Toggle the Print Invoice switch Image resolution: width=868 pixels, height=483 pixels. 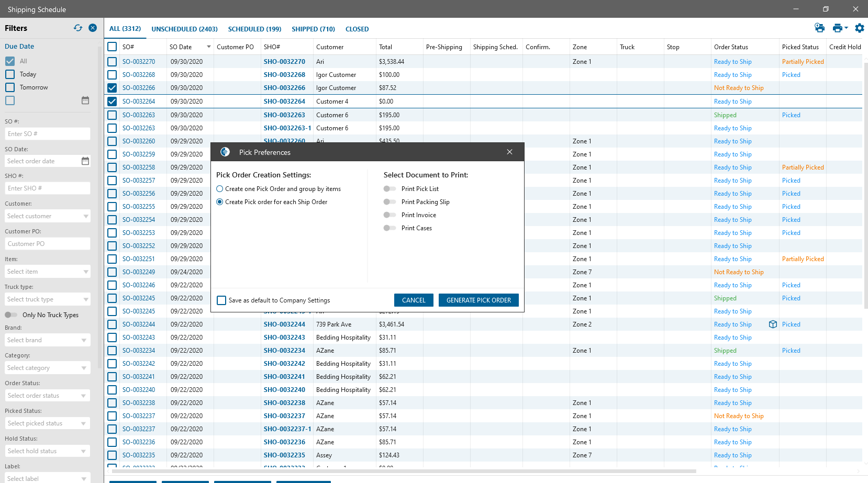pos(390,215)
